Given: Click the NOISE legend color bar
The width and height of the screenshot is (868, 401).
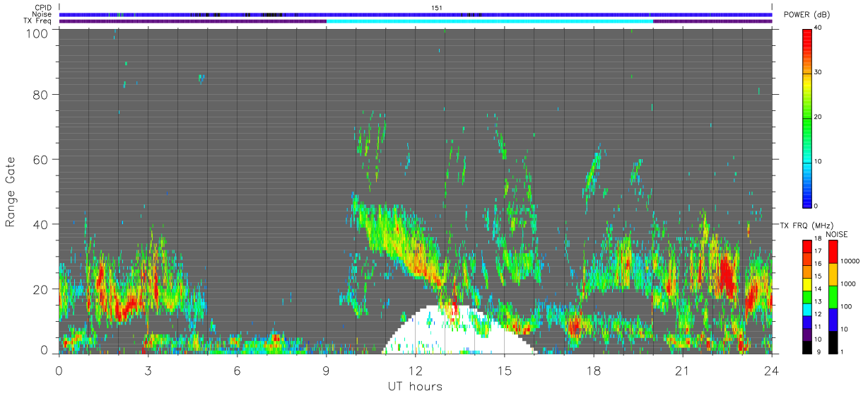Looking at the screenshot, I should (x=833, y=296).
